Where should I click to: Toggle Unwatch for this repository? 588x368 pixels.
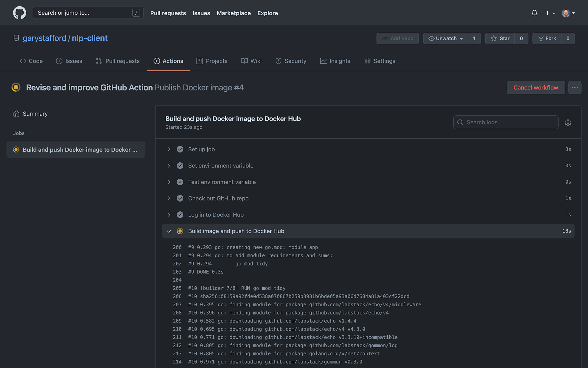[x=445, y=38]
